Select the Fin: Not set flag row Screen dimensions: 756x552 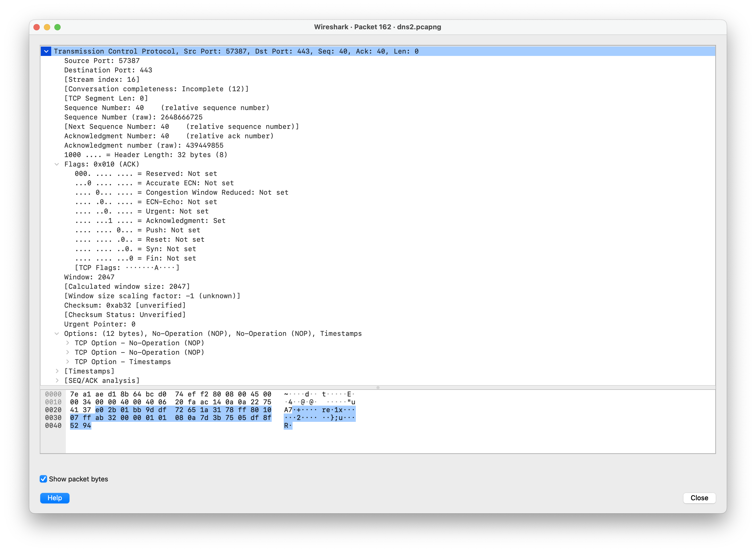[378, 258]
